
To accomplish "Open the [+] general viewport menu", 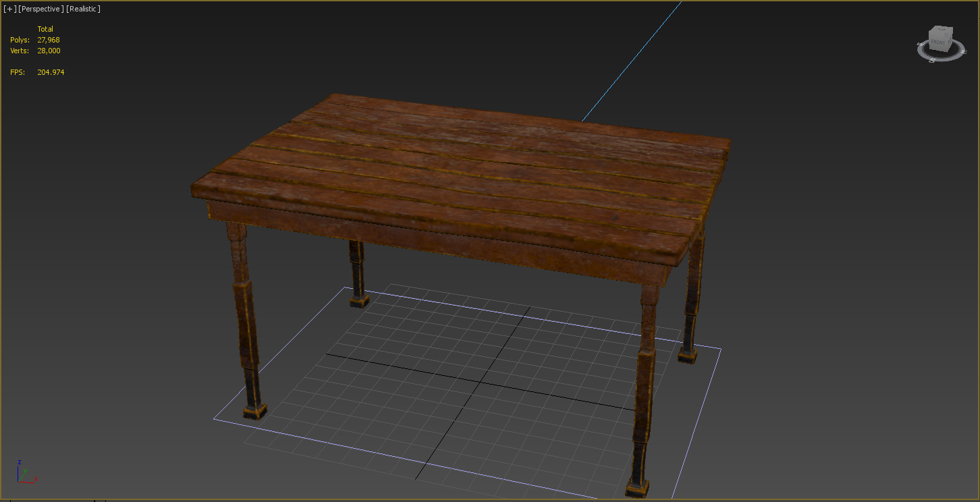I will 9,9.
